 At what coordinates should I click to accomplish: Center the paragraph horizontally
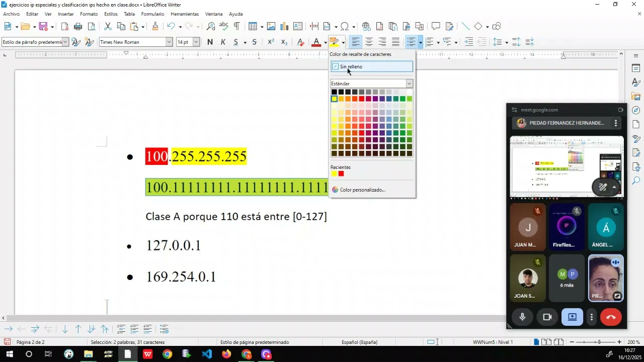coord(369,42)
